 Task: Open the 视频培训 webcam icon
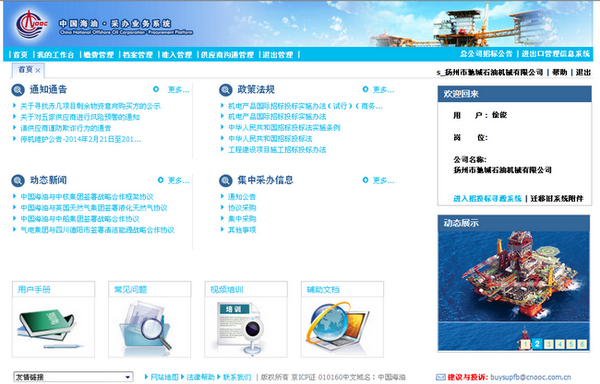click(239, 327)
